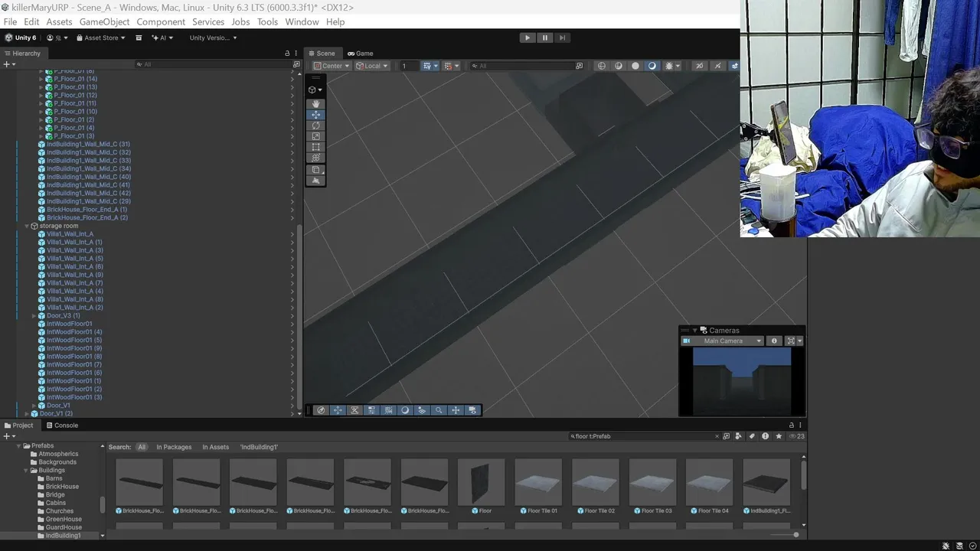Select the Scale tool
Viewport: 980px width, 551px height.
pyautogui.click(x=315, y=136)
